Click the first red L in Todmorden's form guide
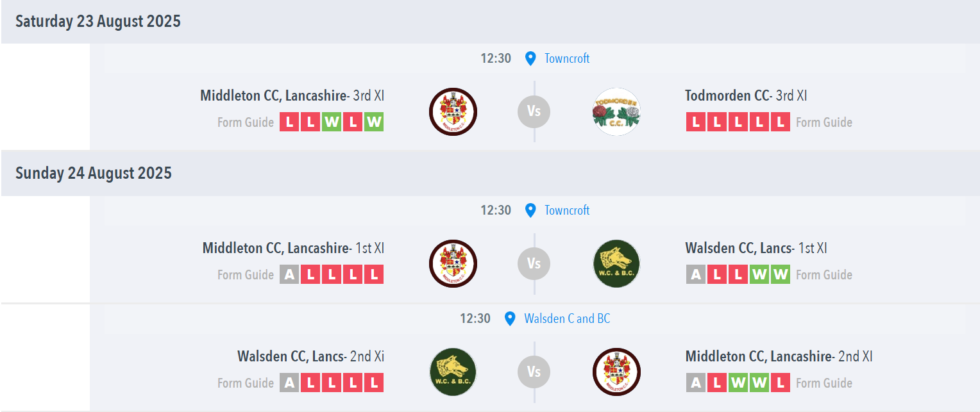The image size is (980, 412). [x=695, y=122]
